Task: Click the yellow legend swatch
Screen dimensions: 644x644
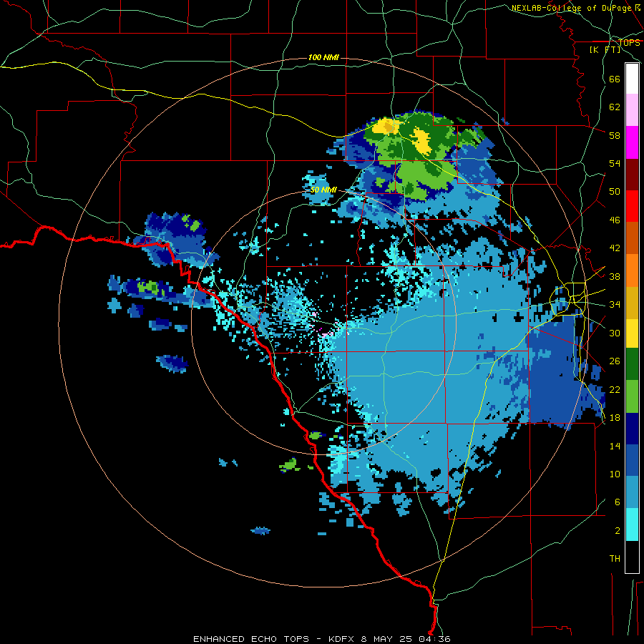Action: 632,333
